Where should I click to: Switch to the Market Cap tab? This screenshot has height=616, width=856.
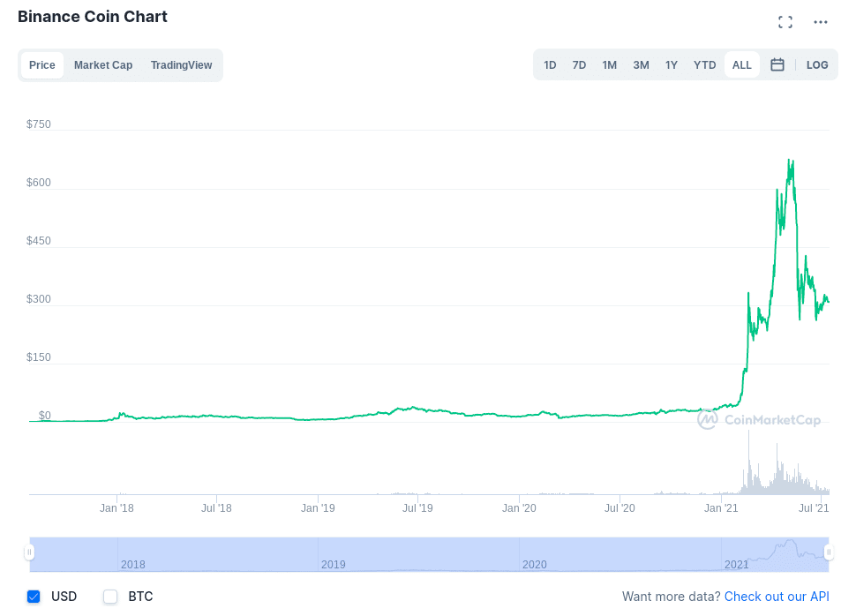[103, 65]
